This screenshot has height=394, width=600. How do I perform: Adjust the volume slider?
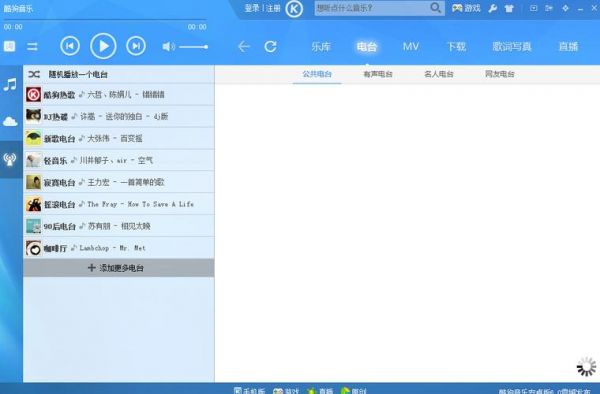(x=194, y=47)
